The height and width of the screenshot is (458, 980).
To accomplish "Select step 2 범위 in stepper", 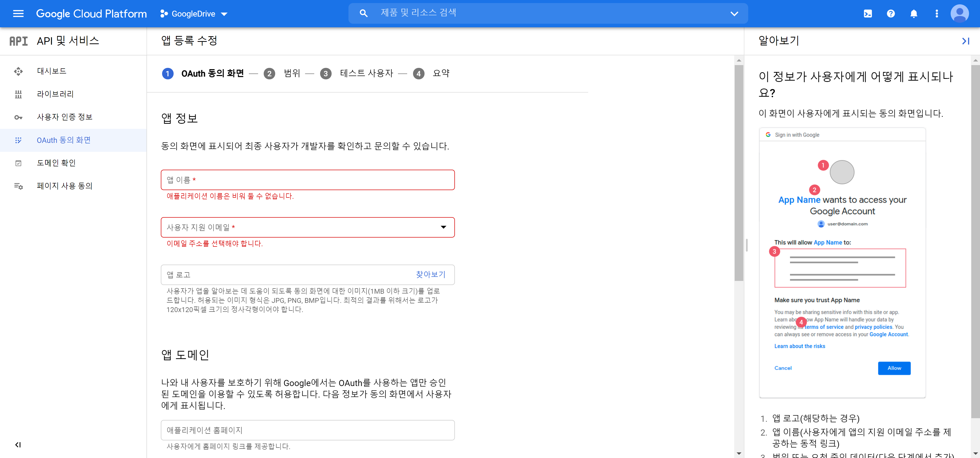I will point(292,73).
